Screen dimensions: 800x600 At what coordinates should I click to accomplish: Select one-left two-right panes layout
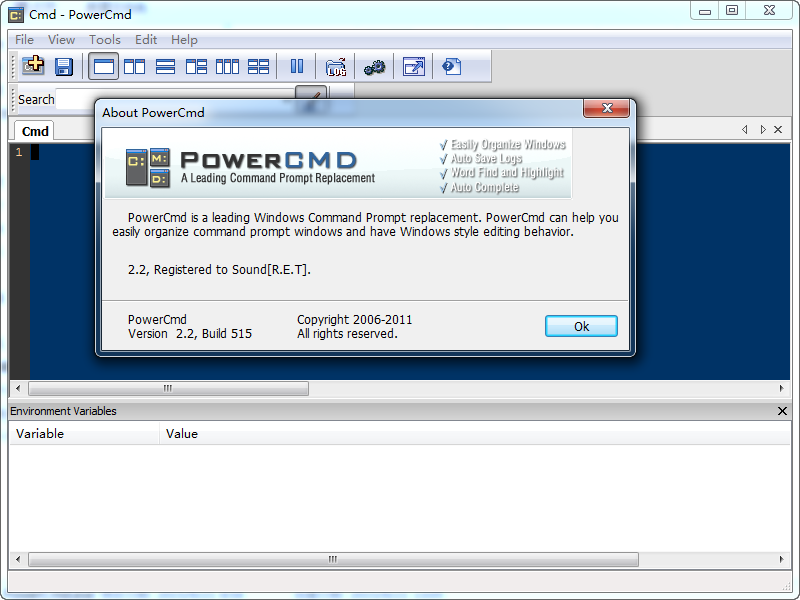click(x=196, y=66)
